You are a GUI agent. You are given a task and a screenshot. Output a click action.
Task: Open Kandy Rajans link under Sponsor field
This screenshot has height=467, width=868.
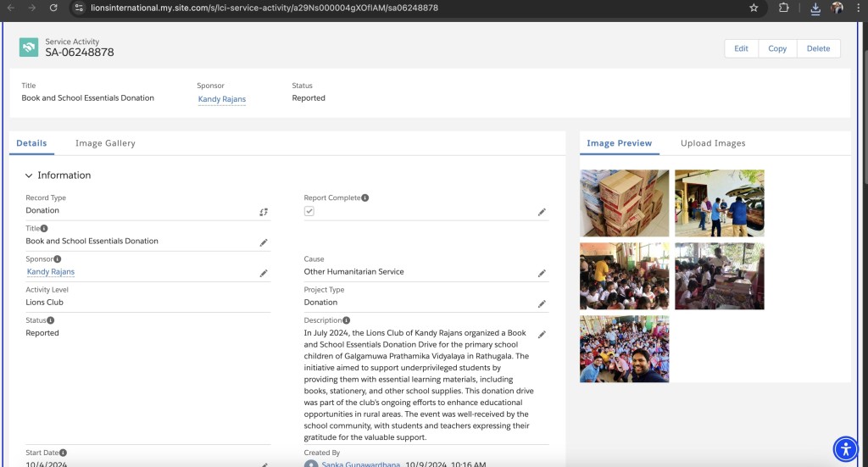50,272
